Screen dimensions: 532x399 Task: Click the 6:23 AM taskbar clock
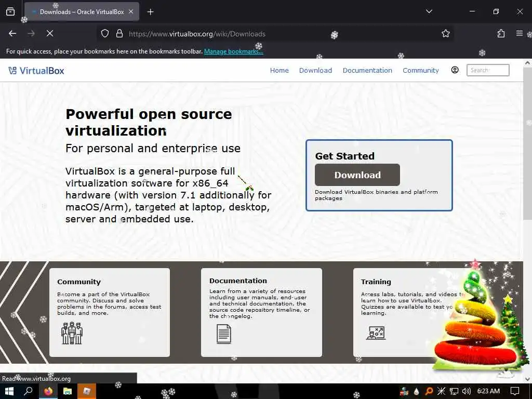click(488, 391)
